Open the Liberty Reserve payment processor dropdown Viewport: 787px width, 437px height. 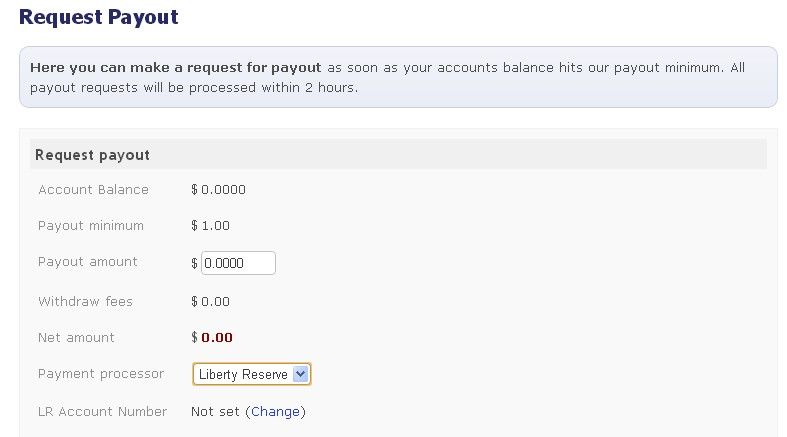click(244, 375)
